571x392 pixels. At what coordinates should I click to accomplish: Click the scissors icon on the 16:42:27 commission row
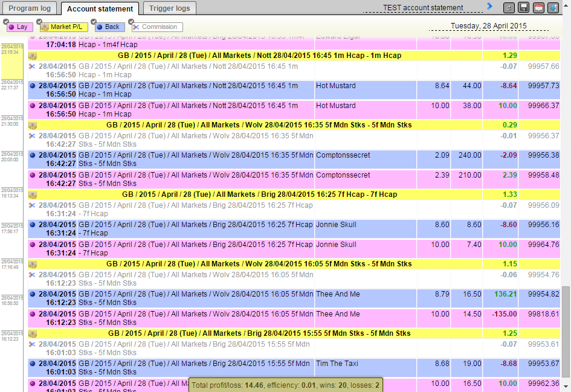32,136
